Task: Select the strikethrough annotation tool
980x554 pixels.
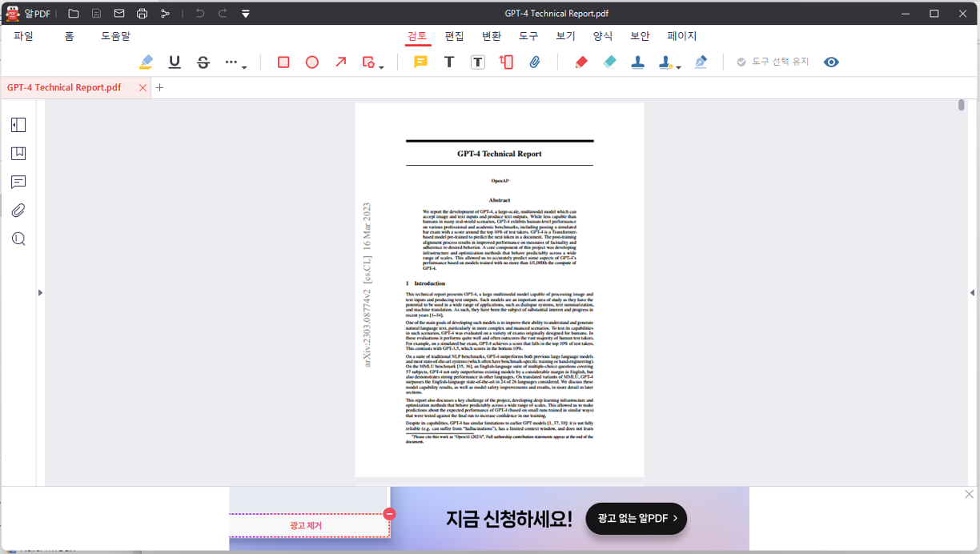Action: point(203,62)
